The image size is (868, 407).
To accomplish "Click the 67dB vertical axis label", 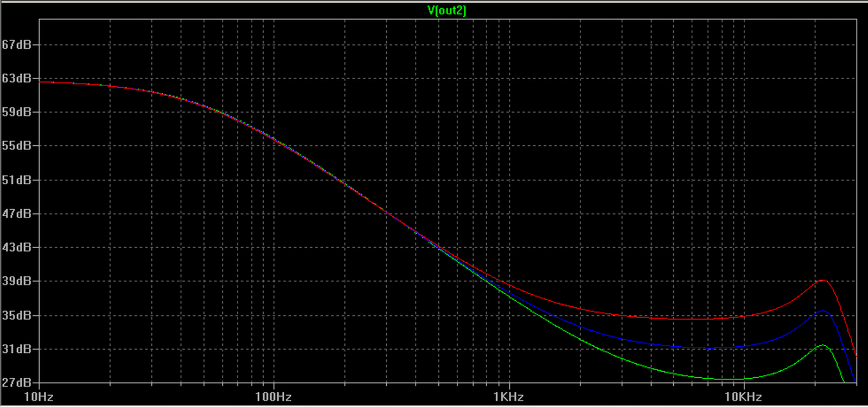I will click(x=16, y=44).
